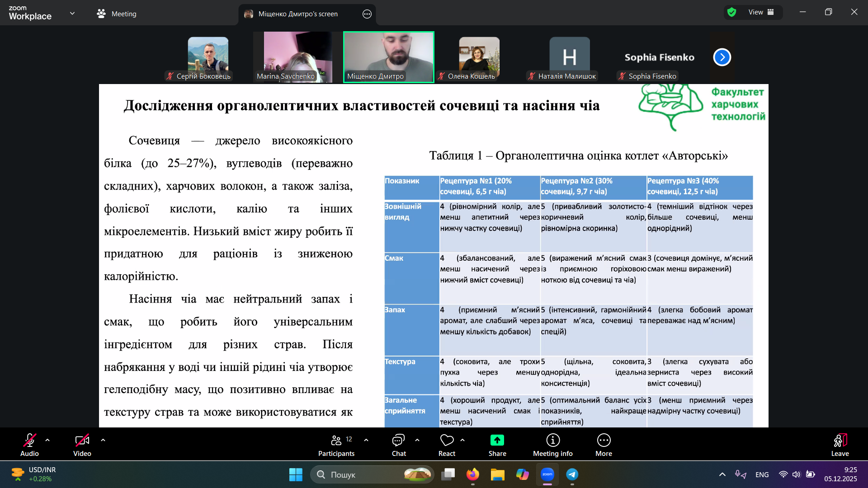868x488 pixels.
Task: Click Олена Кошель video thumbnail
Action: coord(479,57)
